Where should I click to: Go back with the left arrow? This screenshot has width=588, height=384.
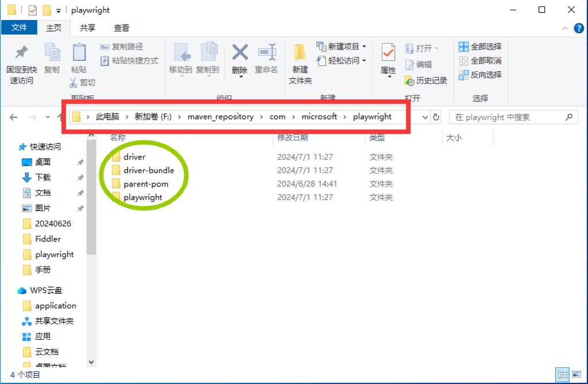tap(14, 117)
